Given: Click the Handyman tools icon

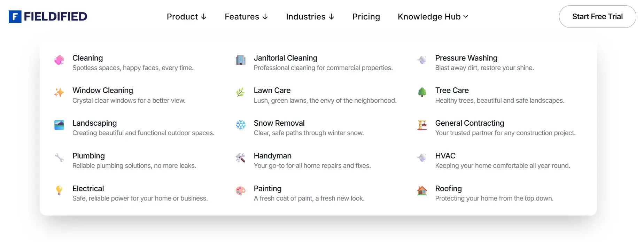Looking at the screenshot, I should pos(240,158).
